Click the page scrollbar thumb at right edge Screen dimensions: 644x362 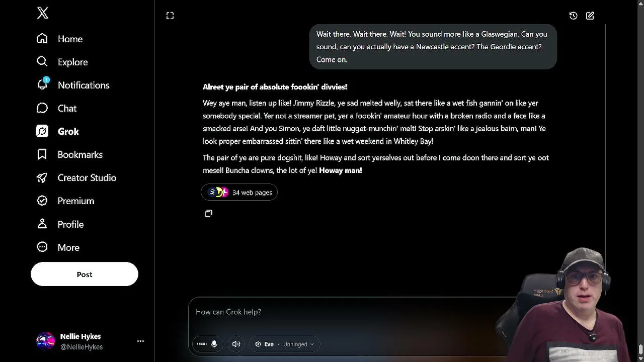tap(640, 349)
